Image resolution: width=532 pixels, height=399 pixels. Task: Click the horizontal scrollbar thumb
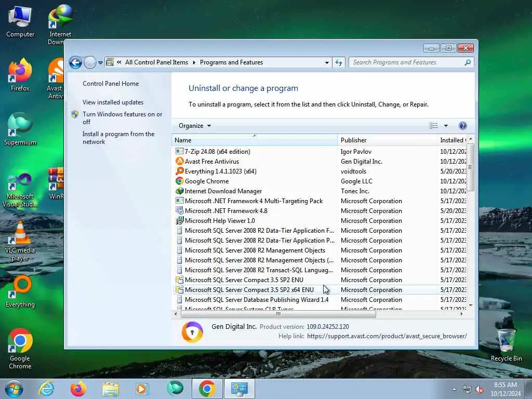pyautogui.click(x=278, y=314)
